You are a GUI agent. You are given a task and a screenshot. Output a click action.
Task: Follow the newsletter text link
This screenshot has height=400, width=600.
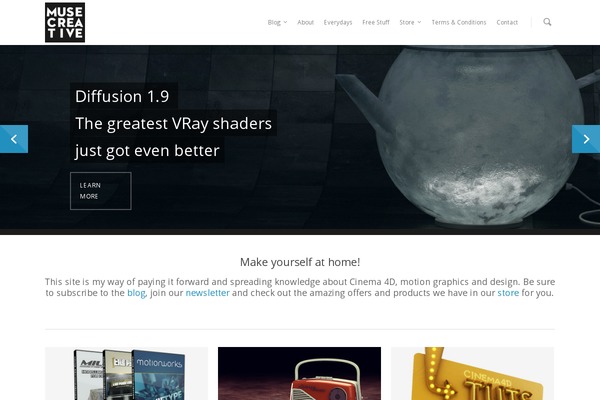click(207, 293)
